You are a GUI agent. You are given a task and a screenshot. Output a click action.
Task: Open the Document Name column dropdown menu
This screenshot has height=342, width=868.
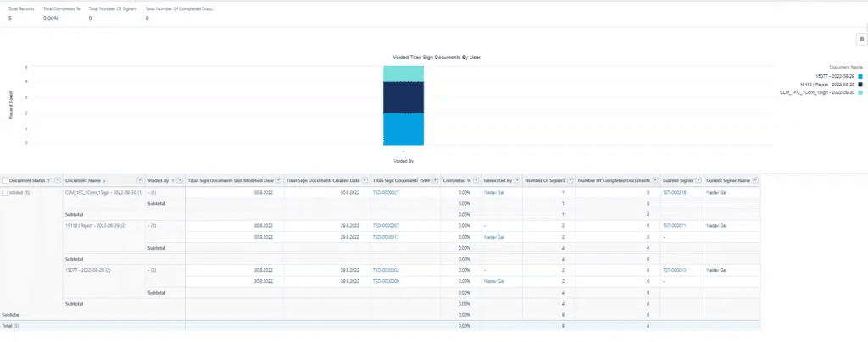tap(137, 180)
